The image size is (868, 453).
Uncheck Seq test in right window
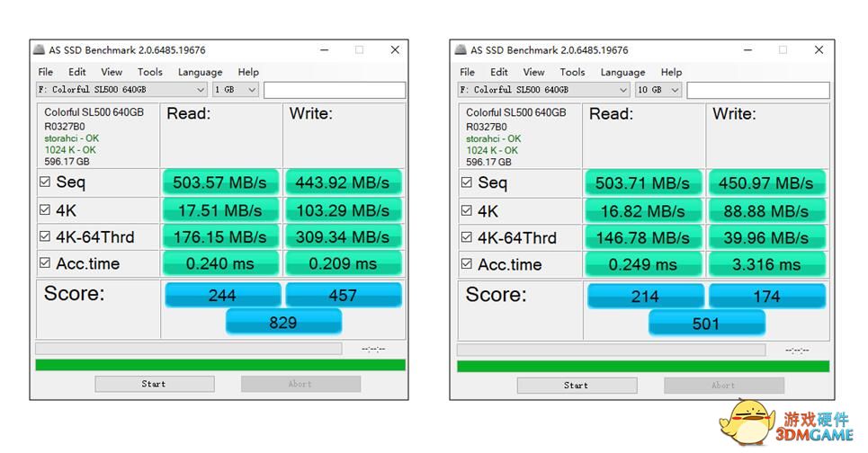(467, 182)
